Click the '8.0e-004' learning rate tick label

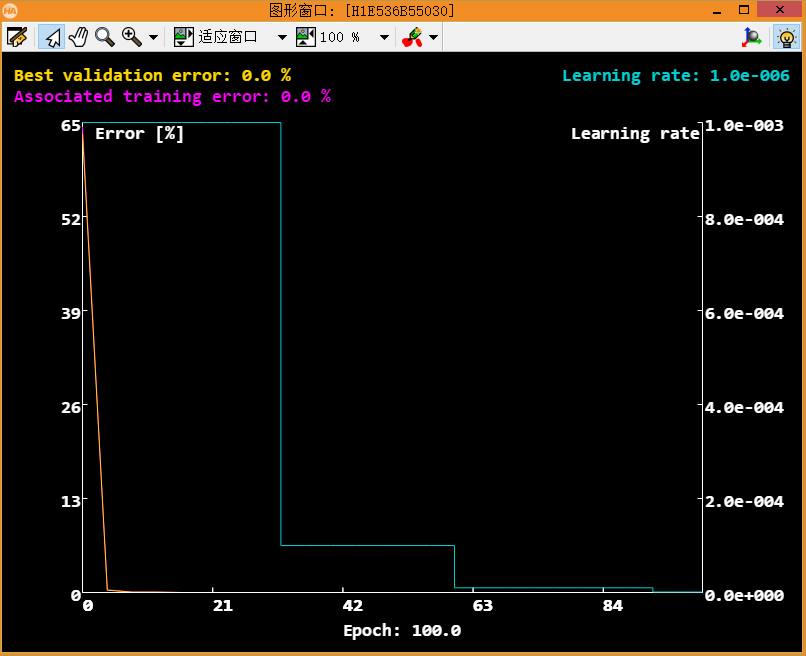click(744, 220)
